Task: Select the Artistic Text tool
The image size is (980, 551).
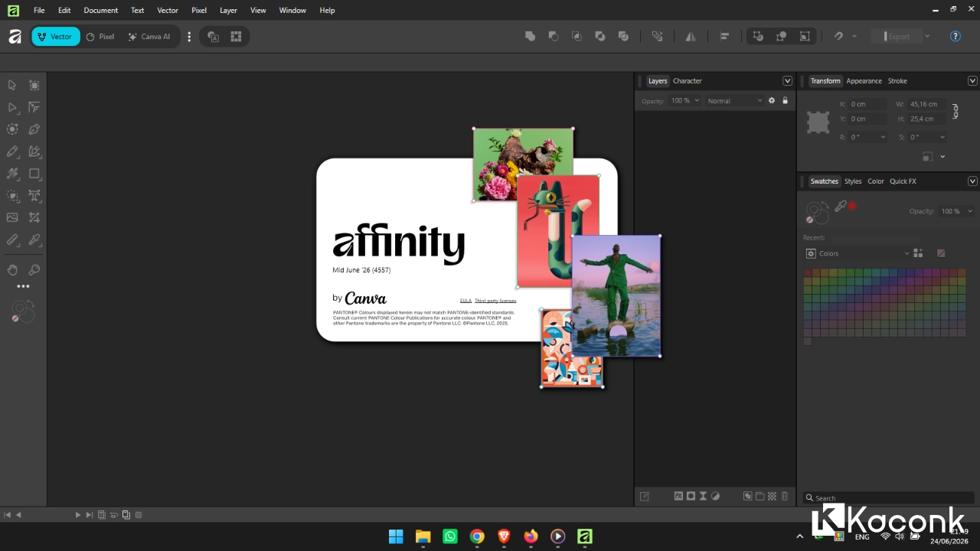Action: [x=34, y=196]
